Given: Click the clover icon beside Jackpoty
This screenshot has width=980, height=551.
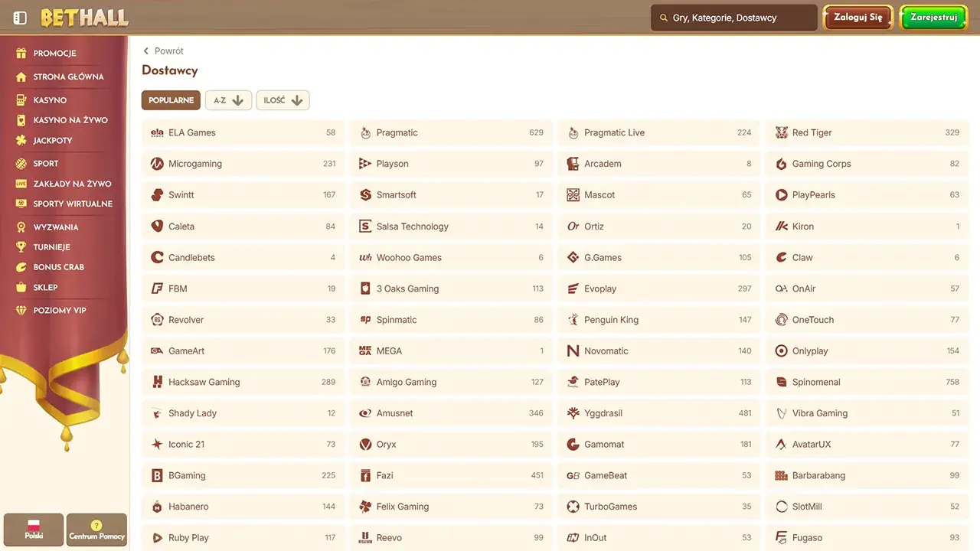Looking at the screenshot, I should tap(21, 141).
